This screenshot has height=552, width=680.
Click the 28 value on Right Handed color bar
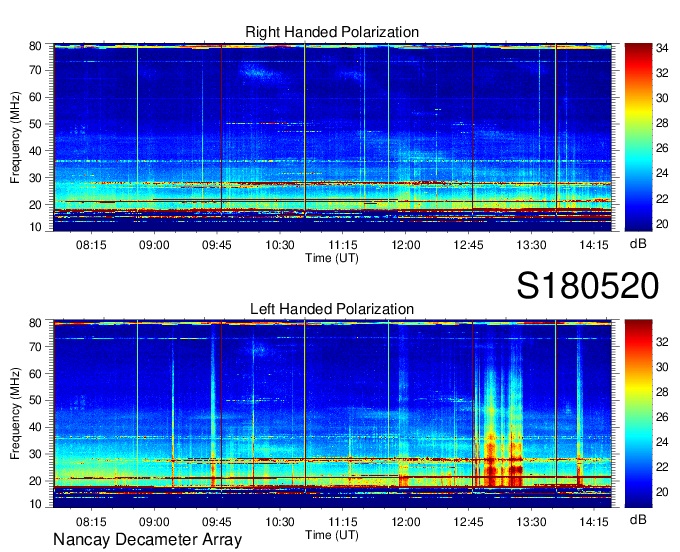[x=662, y=123]
